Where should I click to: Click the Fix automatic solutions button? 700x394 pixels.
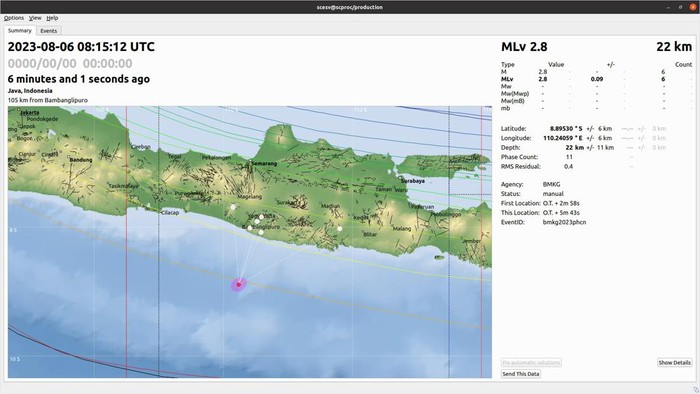pos(531,362)
